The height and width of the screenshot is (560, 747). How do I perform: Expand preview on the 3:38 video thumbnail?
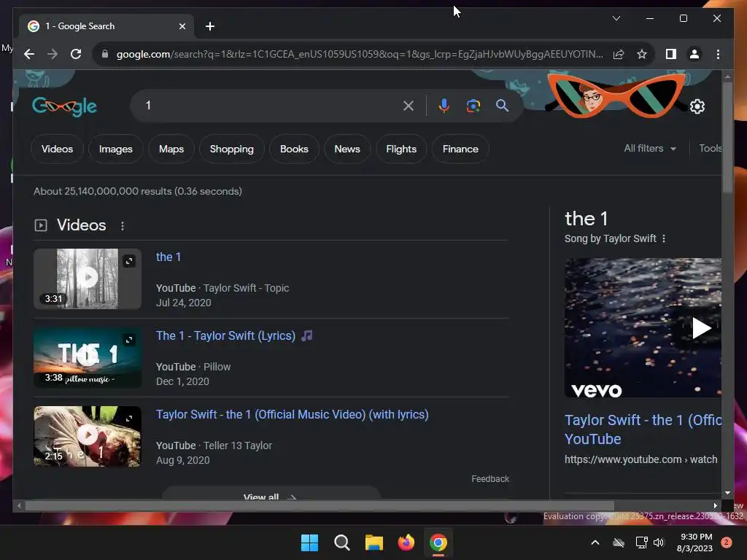tap(129, 340)
